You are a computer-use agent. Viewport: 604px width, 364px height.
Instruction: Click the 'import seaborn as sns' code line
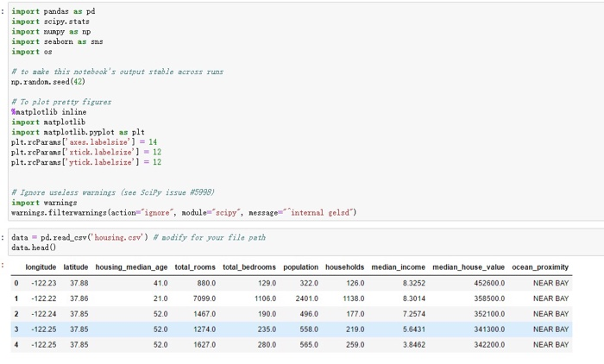[x=57, y=41]
